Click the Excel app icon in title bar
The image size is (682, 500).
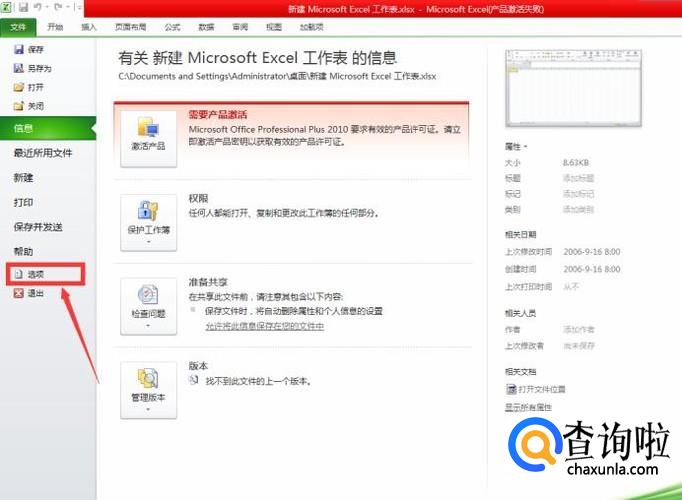[x=6, y=7]
